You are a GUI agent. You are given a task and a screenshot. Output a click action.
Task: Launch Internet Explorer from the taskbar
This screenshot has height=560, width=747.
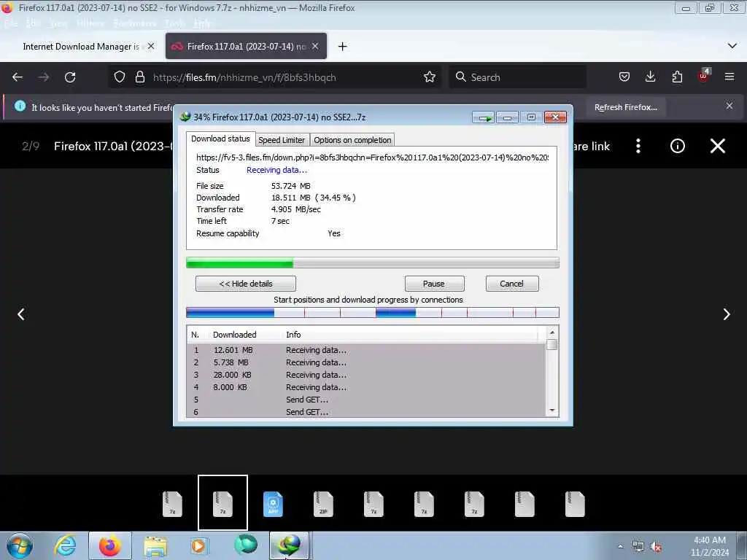[x=65, y=545]
